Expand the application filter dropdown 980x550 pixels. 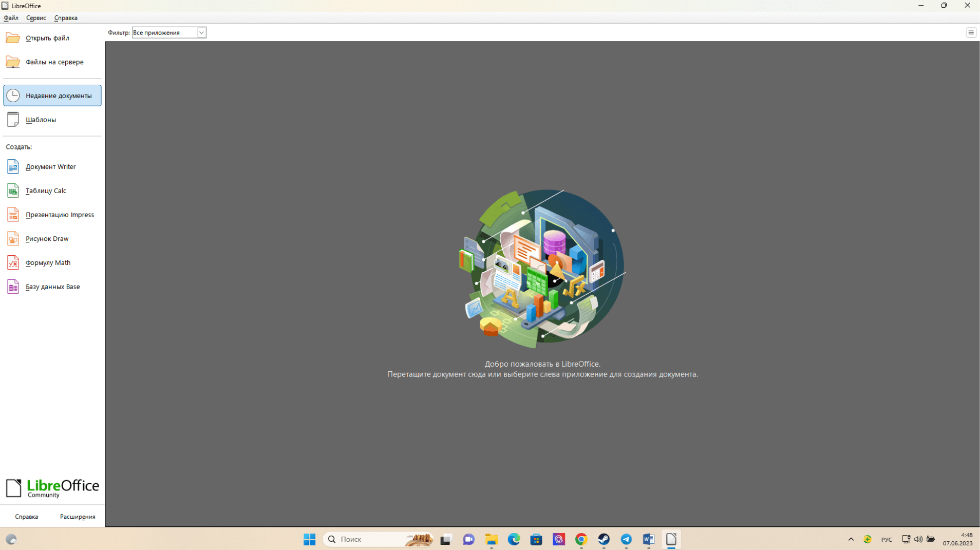201,33
